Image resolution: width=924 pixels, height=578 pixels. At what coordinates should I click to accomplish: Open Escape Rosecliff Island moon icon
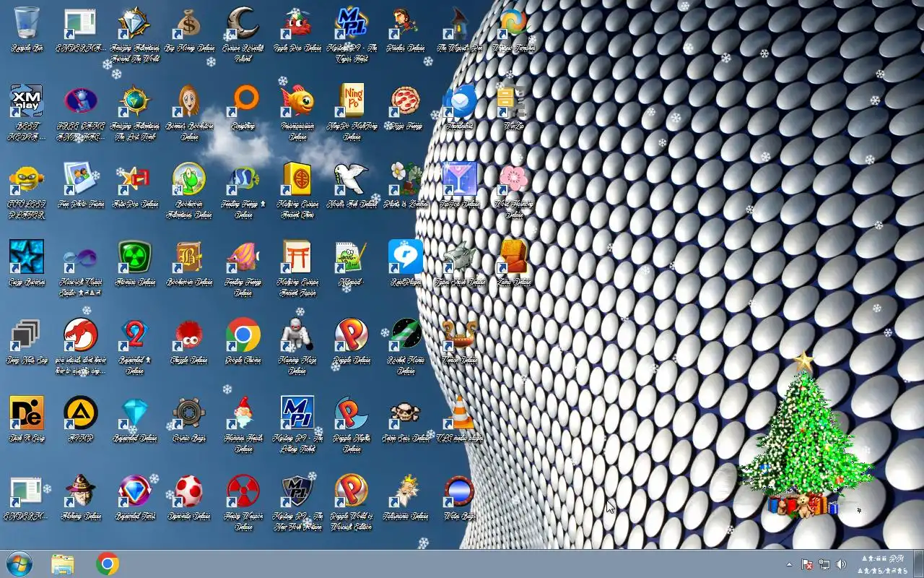pyautogui.click(x=243, y=23)
